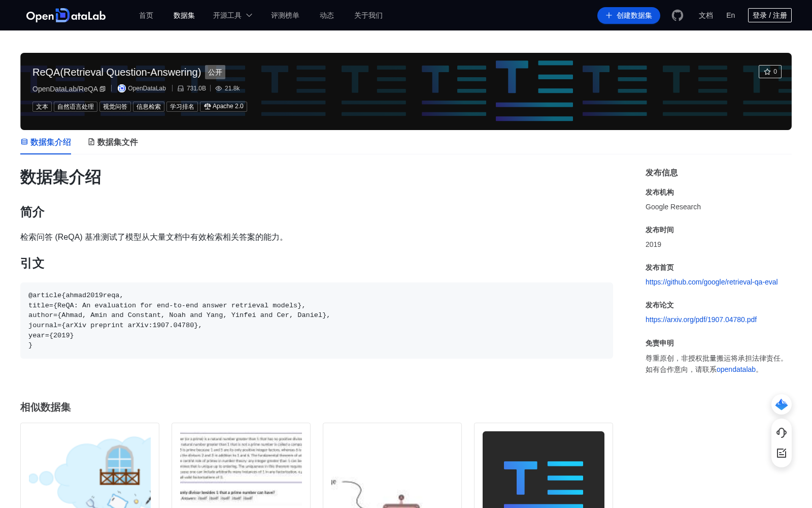Open the customer support headset icon

coord(782,432)
